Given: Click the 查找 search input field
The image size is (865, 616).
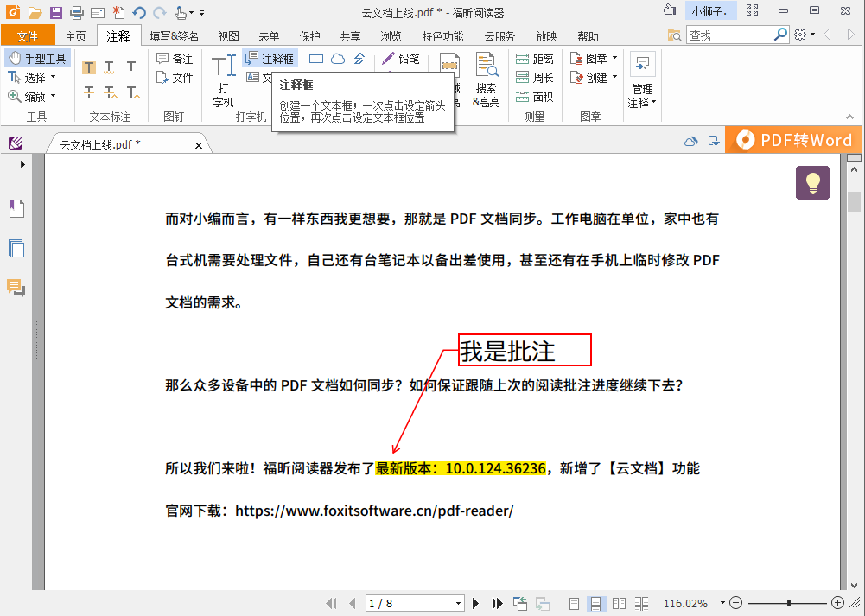Looking at the screenshot, I should [x=729, y=35].
